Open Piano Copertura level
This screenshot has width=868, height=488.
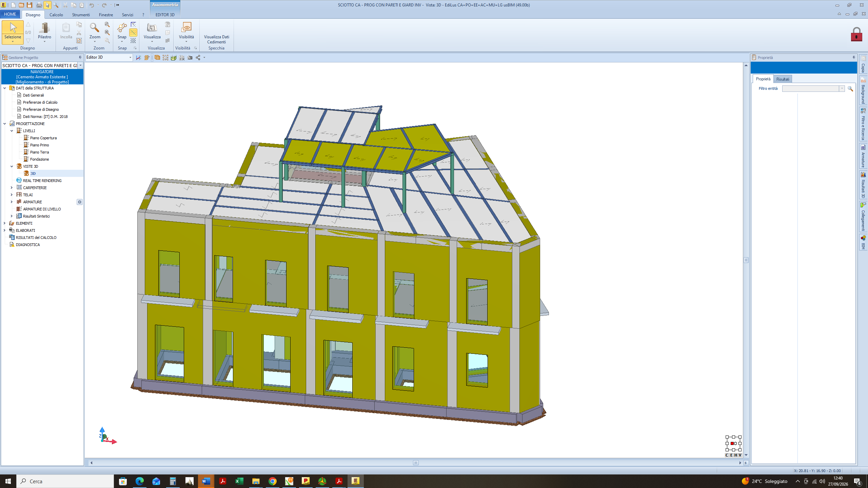tap(43, 138)
